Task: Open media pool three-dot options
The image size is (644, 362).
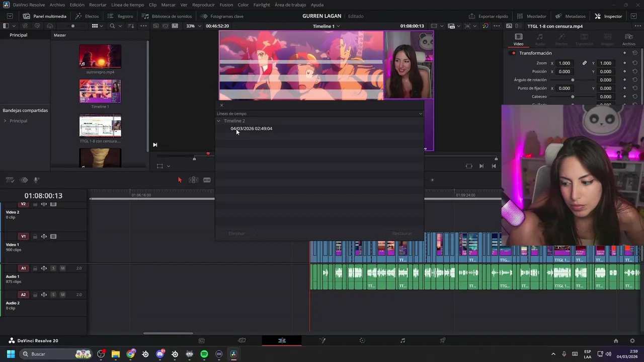Action: tap(143, 26)
